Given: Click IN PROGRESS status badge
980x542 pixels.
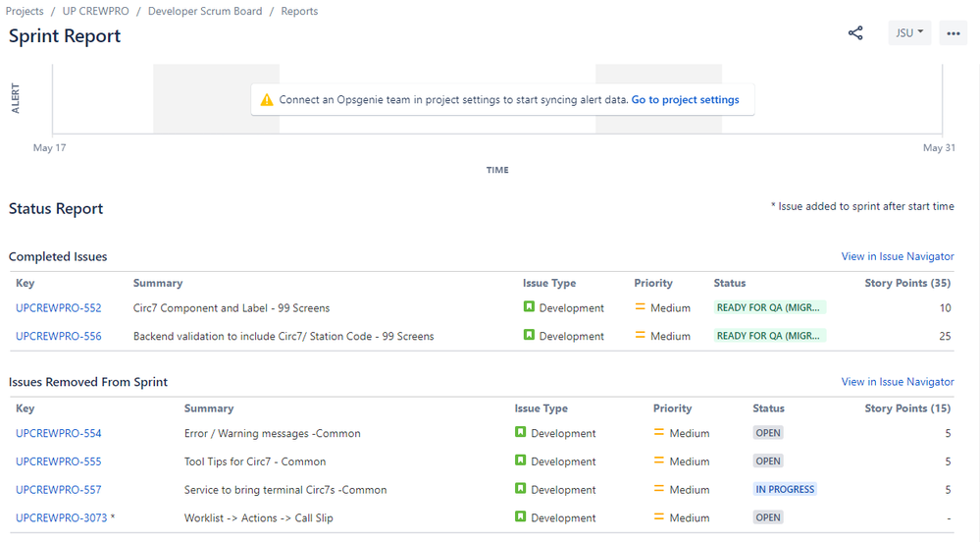Looking at the screenshot, I should (x=785, y=489).
